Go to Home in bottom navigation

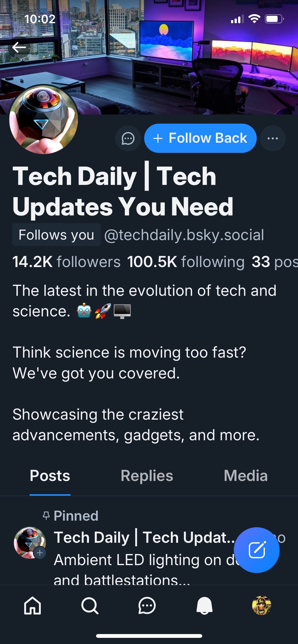(x=33, y=605)
